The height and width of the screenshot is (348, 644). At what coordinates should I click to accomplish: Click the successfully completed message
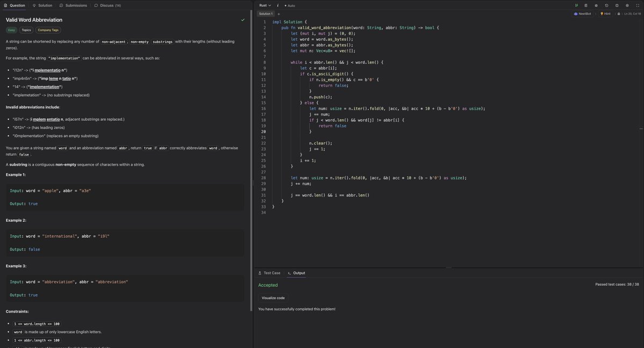coord(296,309)
